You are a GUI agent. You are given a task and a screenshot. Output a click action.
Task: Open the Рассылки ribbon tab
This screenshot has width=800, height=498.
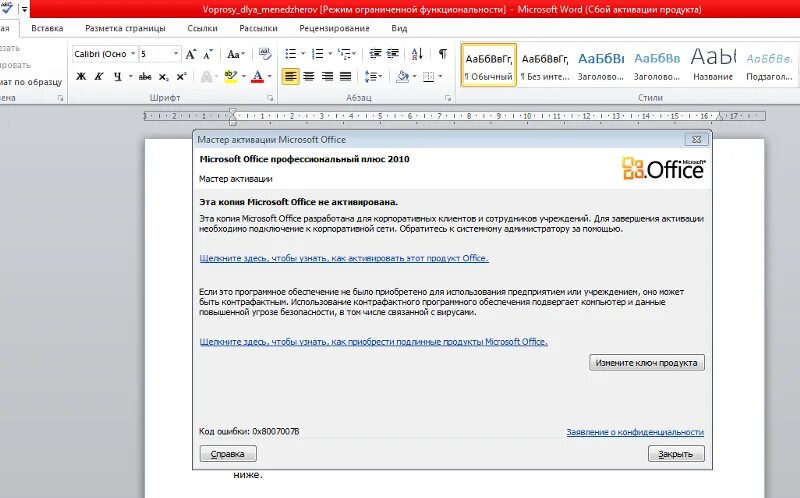pyautogui.click(x=258, y=28)
